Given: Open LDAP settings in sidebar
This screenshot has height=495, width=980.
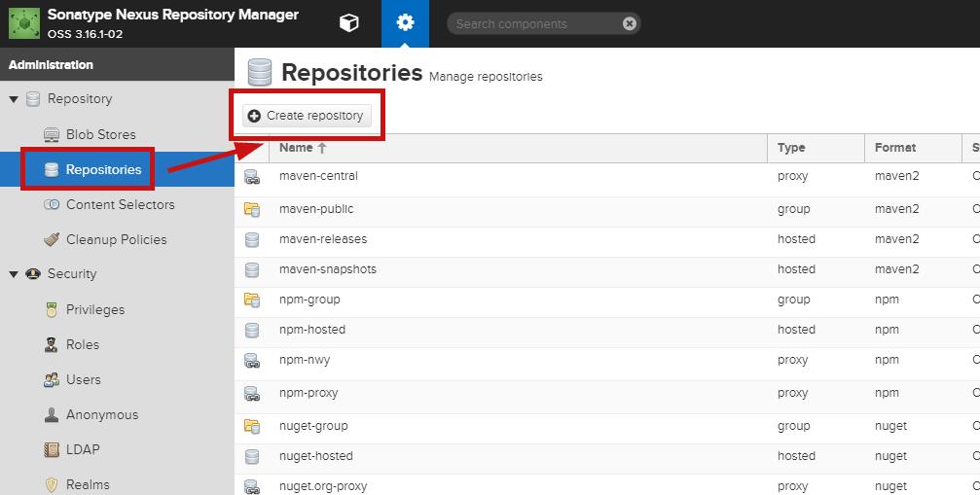Looking at the screenshot, I should pyautogui.click(x=83, y=449).
